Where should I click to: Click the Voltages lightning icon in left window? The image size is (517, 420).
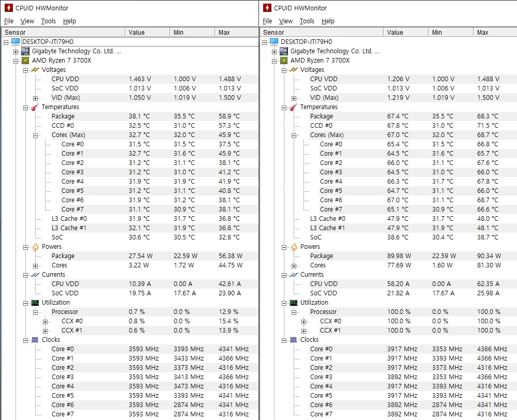tap(35, 70)
